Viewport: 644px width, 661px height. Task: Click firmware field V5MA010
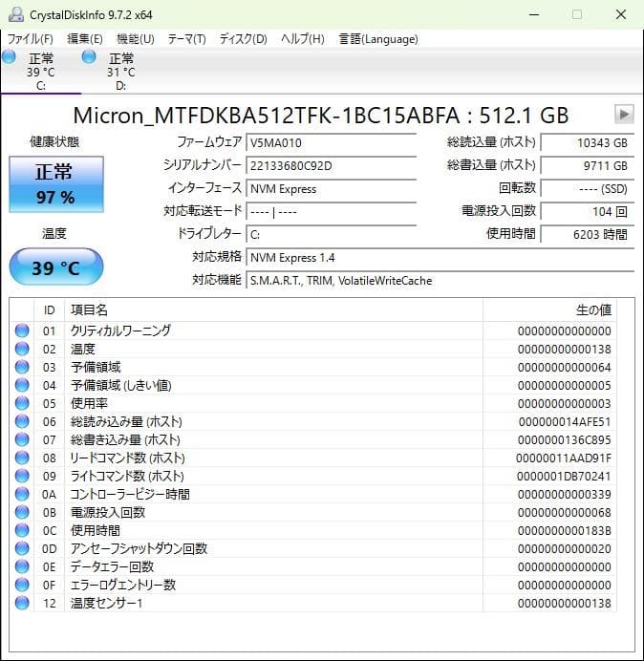point(332,142)
